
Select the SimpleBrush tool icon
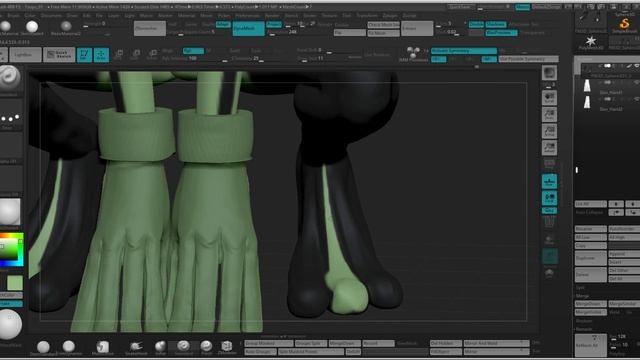click(x=624, y=24)
